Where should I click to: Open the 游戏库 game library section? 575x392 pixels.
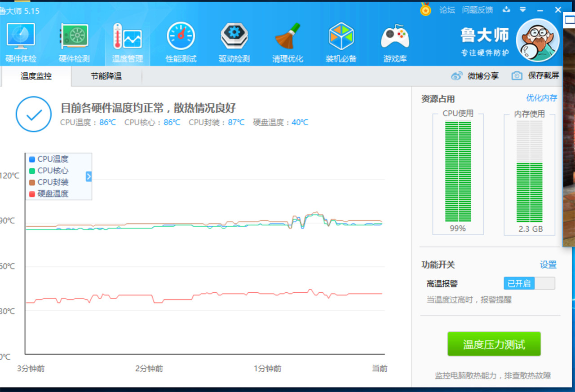coord(395,43)
